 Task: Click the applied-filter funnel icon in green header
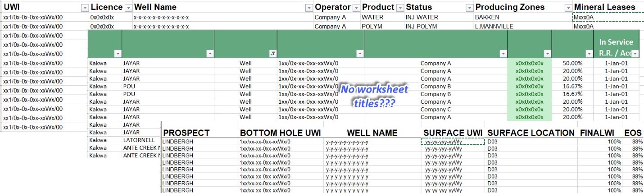[x=272, y=54]
